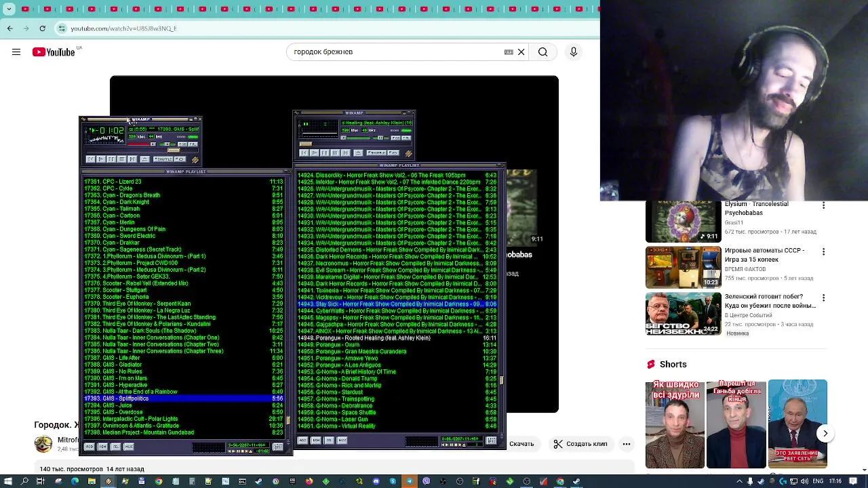Image resolution: width=868 pixels, height=488 pixels.
Task: Open options for 'Elysium - Trancelestial' video
Action: (823, 205)
